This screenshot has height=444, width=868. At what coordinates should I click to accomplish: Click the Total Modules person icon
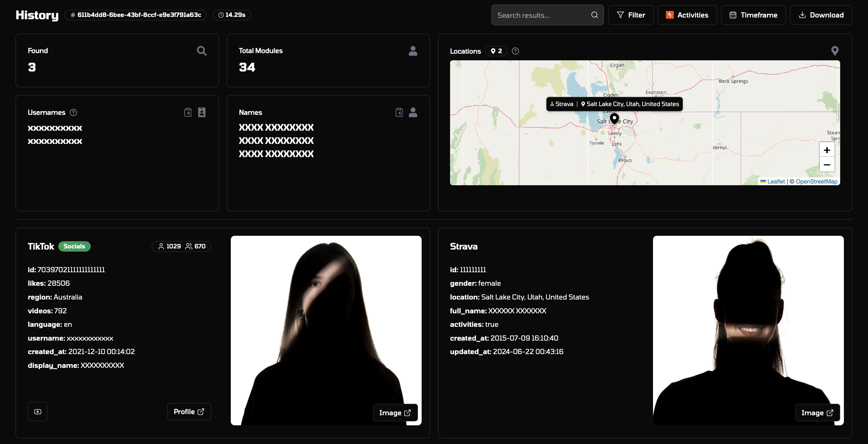(x=413, y=51)
